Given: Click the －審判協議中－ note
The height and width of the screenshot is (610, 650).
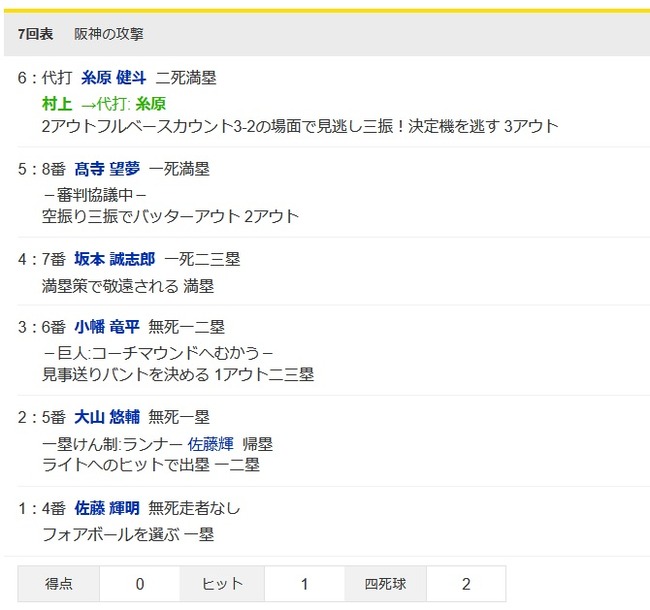Looking at the screenshot, I should [x=94, y=195].
